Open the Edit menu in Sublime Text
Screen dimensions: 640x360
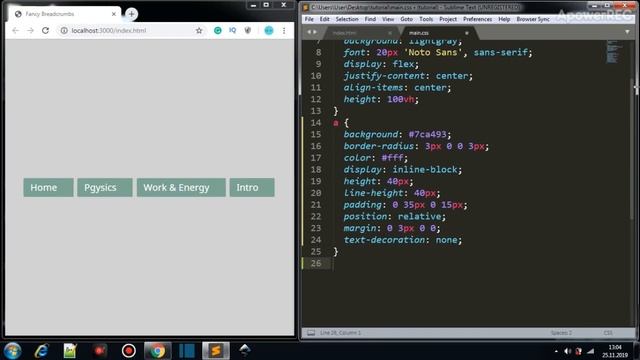tap(324, 19)
